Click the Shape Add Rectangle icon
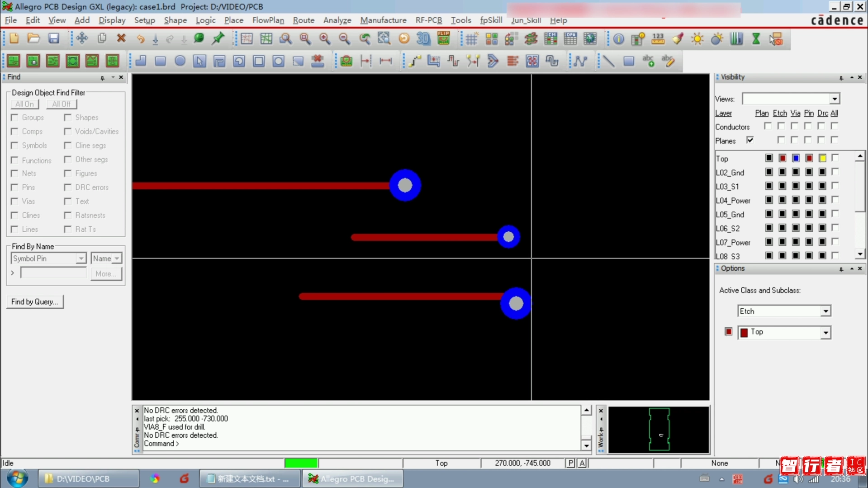 click(x=160, y=61)
